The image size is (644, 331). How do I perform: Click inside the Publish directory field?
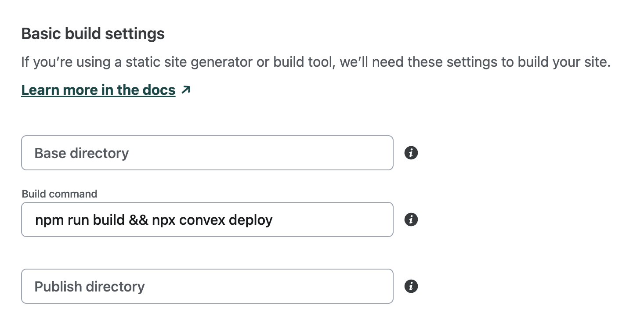coord(207,286)
